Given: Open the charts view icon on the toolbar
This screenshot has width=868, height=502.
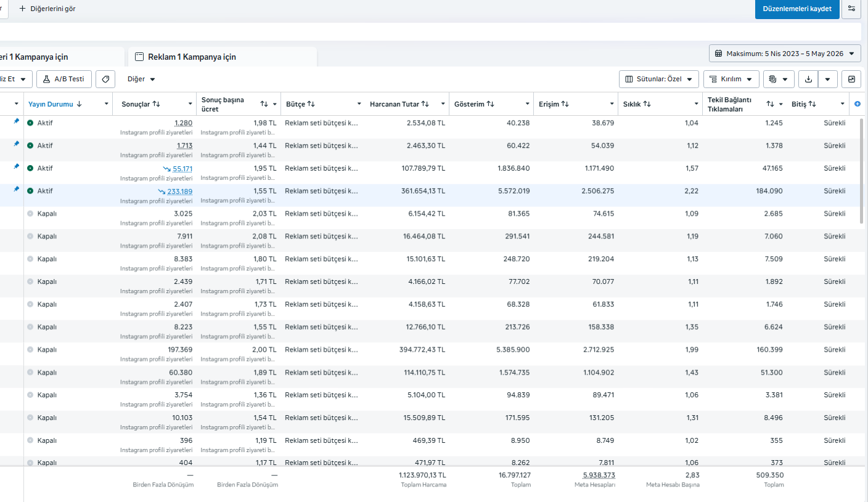Looking at the screenshot, I should point(851,79).
